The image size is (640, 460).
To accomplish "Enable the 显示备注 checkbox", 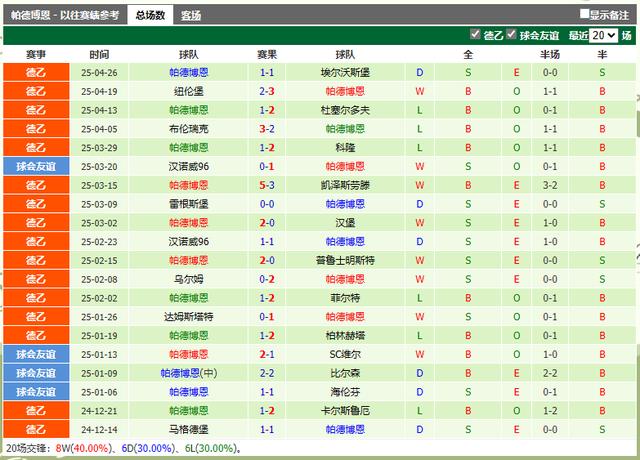I will pyautogui.click(x=584, y=15).
